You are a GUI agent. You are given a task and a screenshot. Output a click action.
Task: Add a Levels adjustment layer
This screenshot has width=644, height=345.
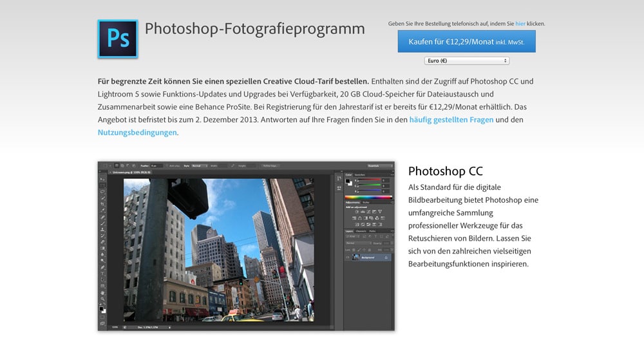pyautogui.click(x=362, y=212)
